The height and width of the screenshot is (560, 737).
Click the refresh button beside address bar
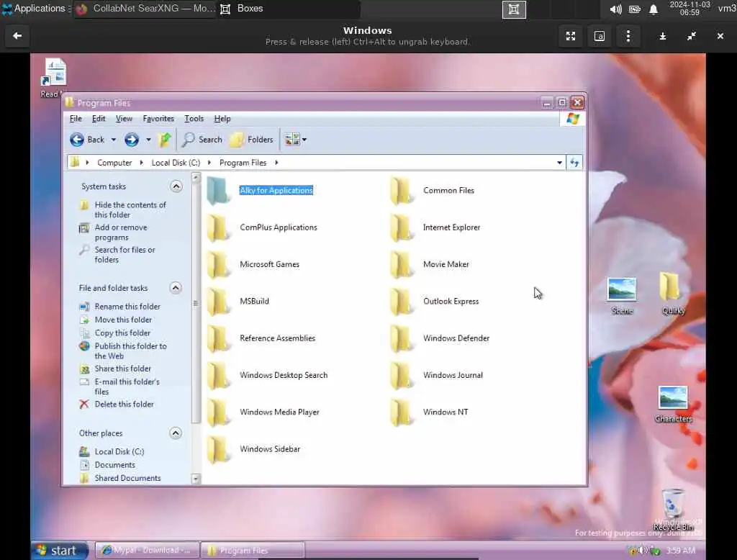click(x=574, y=163)
